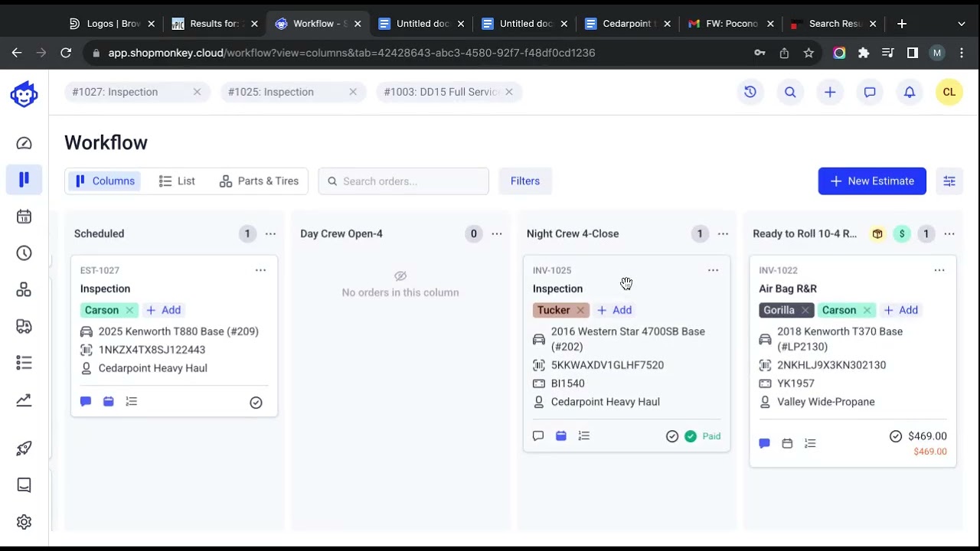Open INV-1025 card options menu
Image resolution: width=980 pixels, height=551 pixels.
pos(713,270)
